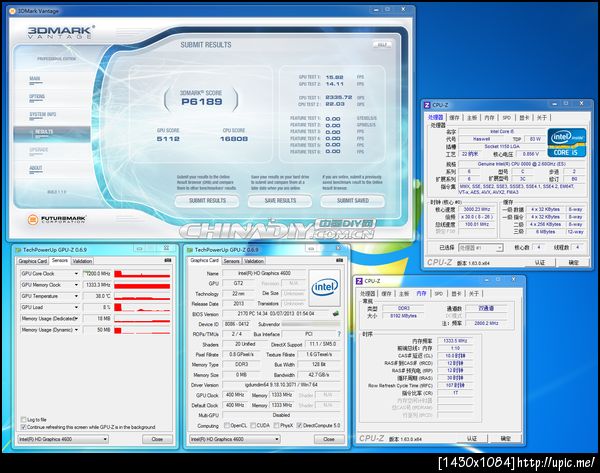
Task: Click the Bus Interface question mark icon
Action: (x=339, y=334)
